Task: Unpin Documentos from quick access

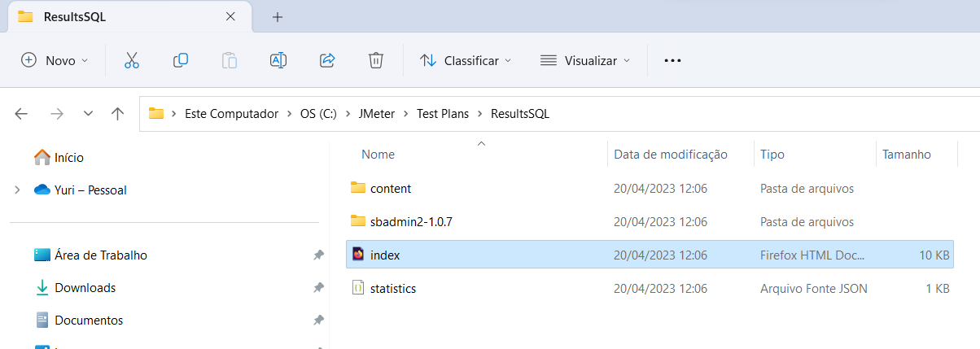Action: [x=318, y=321]
